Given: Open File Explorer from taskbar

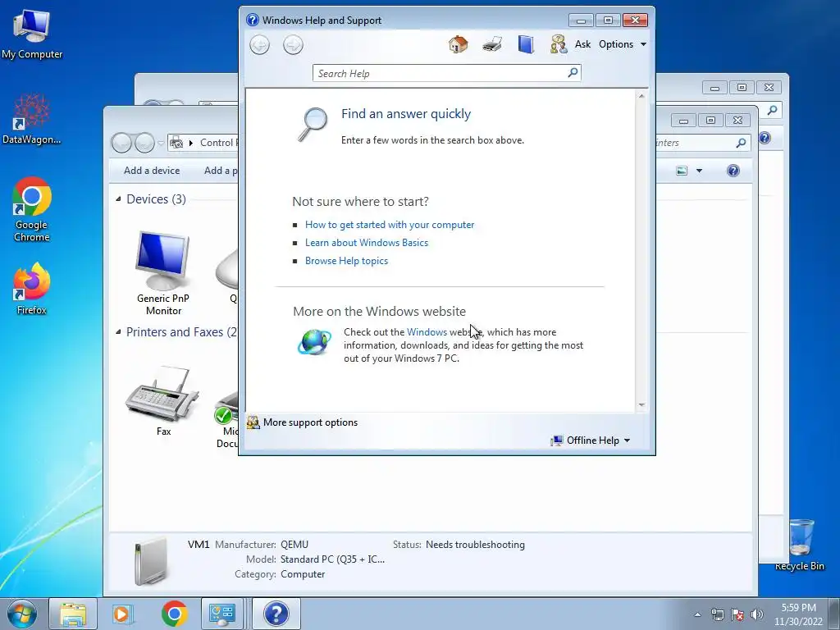Looking at the screenshot, I should (x=73, y=614).
